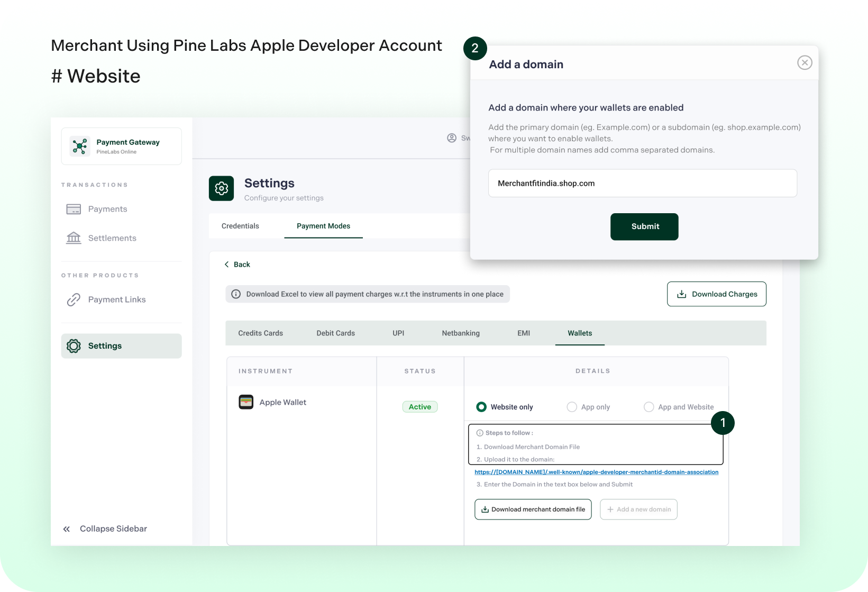Choose the App only option
This screenshot has height=592, width=868.
(x=572, y=407)
